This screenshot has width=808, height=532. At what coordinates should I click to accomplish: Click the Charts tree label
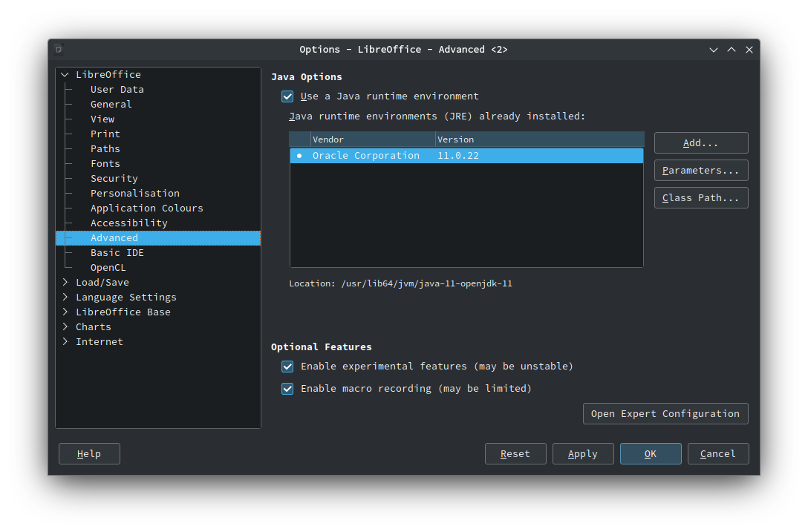tap(94, 327)
